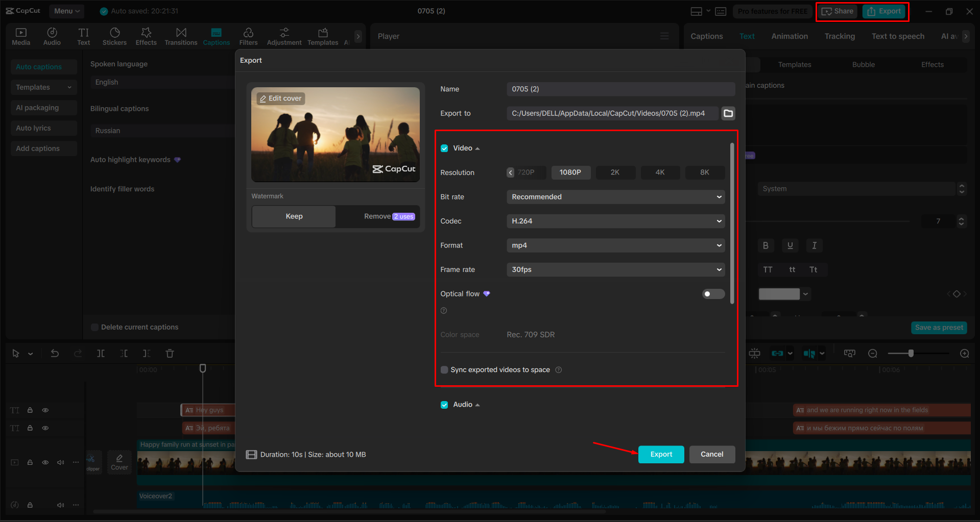Image resolution: width=980 pixels, height=522 pixels.
Task: Open the Menu dropdown
Action: click(x=66, y=11)
